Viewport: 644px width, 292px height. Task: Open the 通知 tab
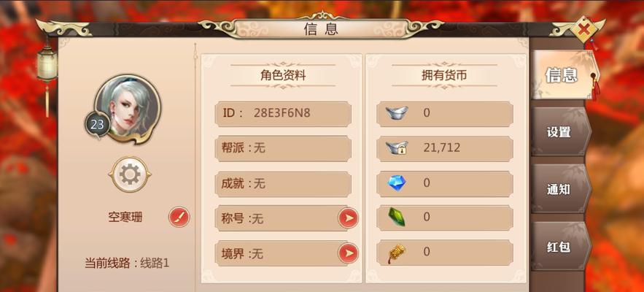click(560, 189)
